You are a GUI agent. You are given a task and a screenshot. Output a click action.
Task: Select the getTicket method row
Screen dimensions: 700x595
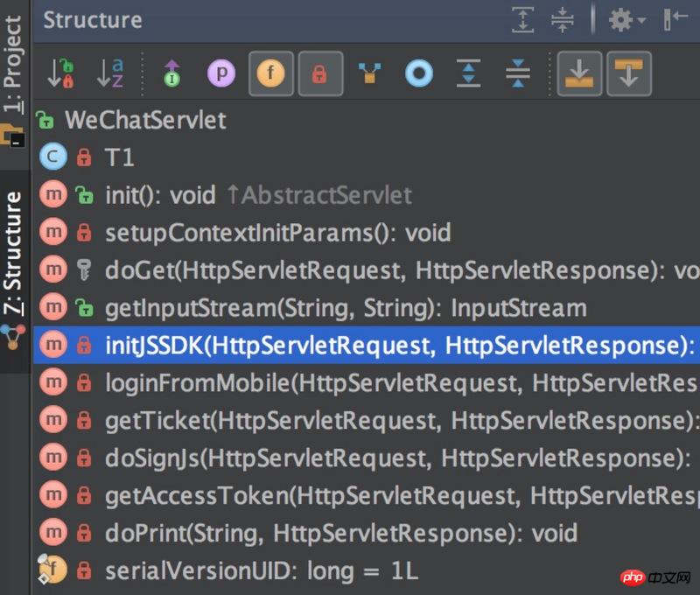367,420
